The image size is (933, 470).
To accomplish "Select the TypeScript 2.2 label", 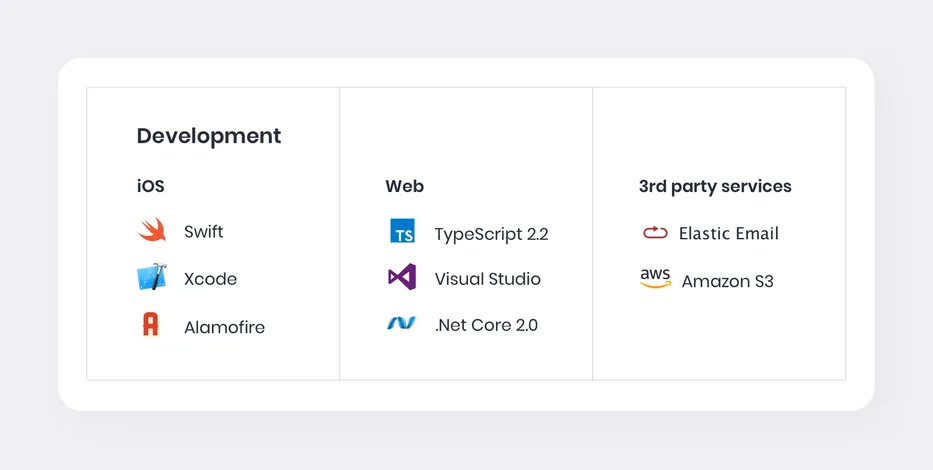I will coord(491,234).
